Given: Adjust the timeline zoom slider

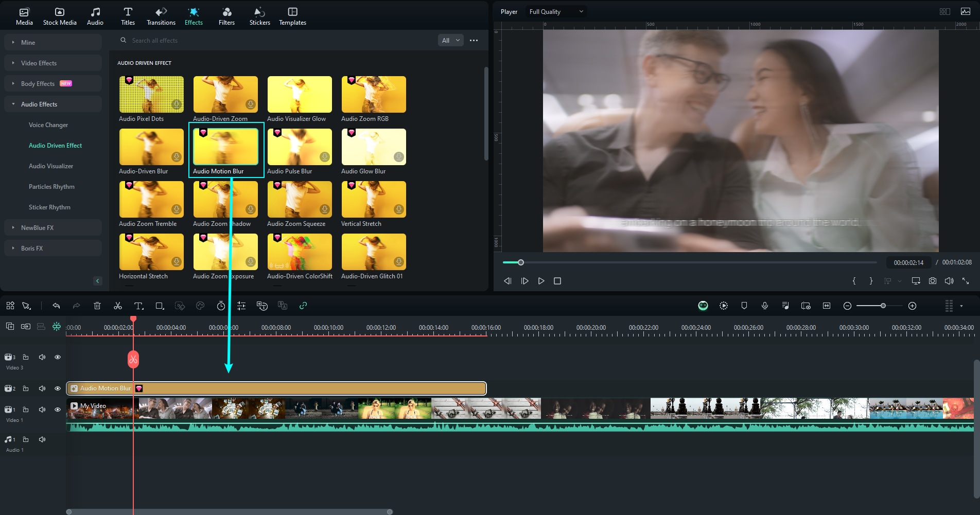Looking at the screenshot, I should point(883,306).
